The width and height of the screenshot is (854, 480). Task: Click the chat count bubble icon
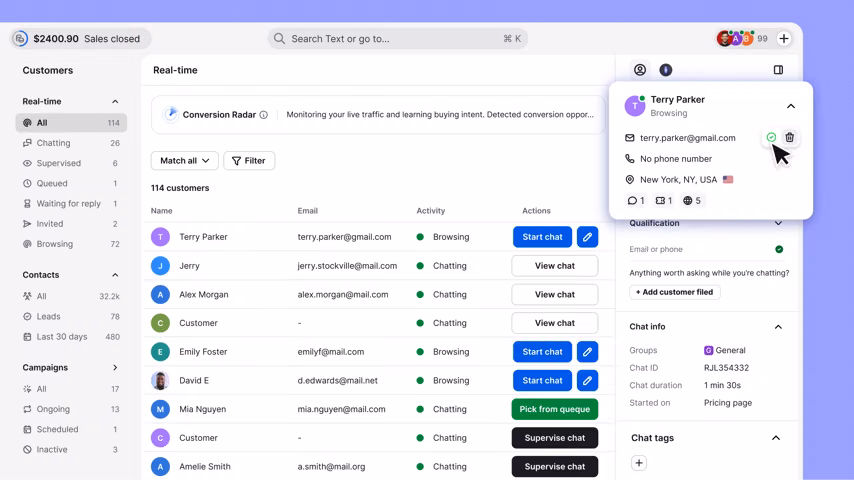(632, 200)
